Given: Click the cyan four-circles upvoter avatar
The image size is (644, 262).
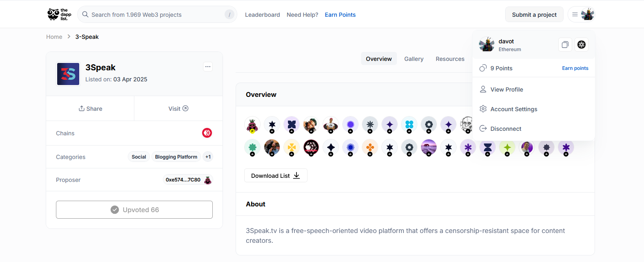Looking at the screenshot, I should tap(409, 125).
